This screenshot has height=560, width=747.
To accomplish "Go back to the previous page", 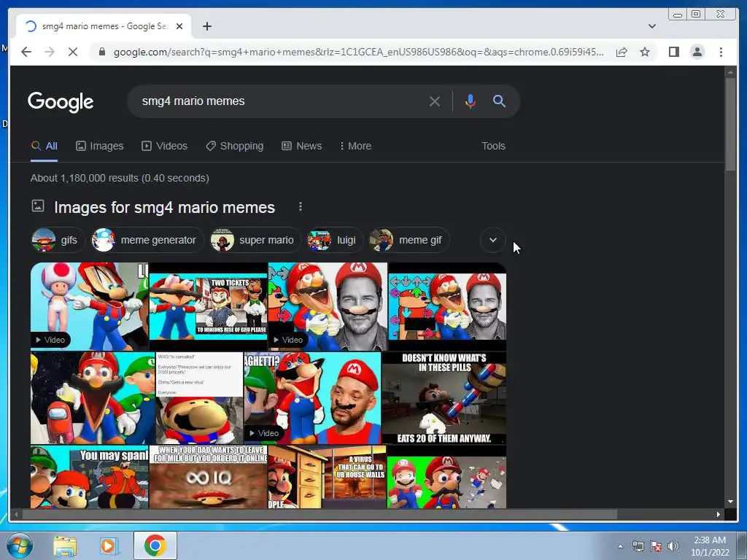I will (26, 52).
